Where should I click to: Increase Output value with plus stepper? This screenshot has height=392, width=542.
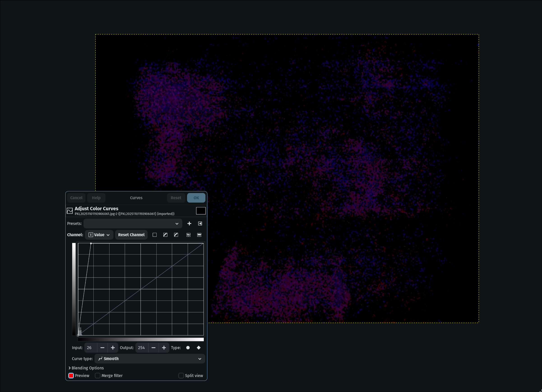click(x=164, y=348)
